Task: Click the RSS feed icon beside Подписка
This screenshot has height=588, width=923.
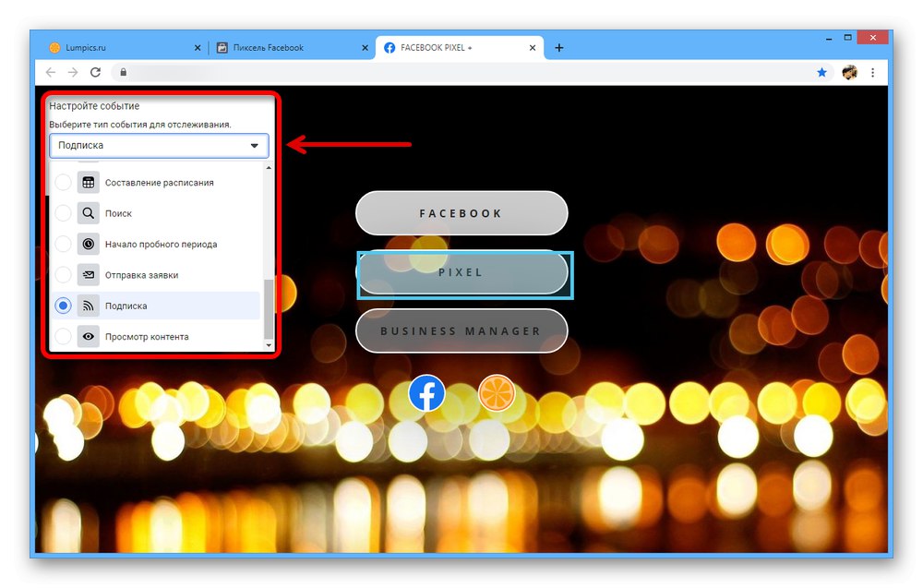Action: click(x=89, y=306)
